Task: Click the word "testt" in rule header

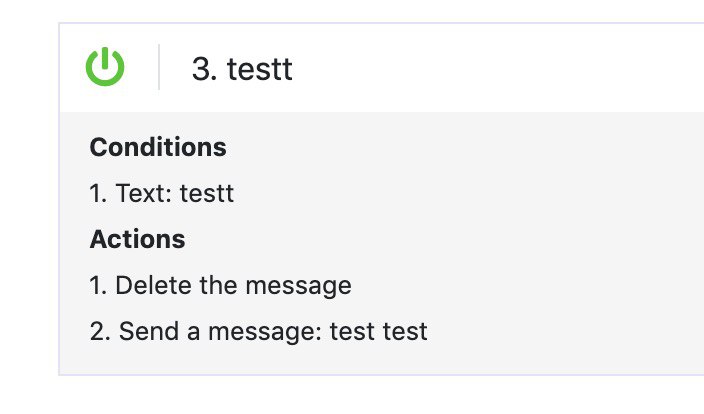Action: (260, 69)
